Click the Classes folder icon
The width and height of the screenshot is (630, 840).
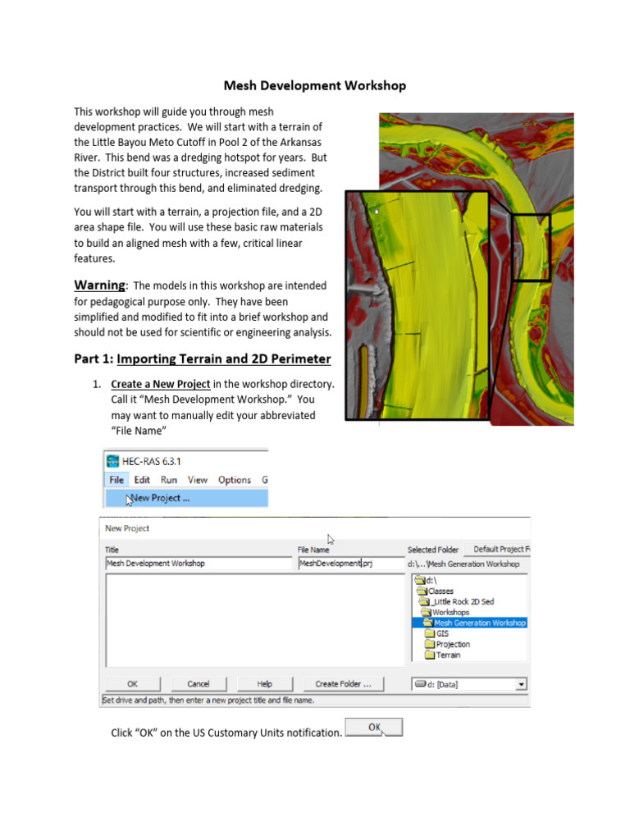click(422, 591)
